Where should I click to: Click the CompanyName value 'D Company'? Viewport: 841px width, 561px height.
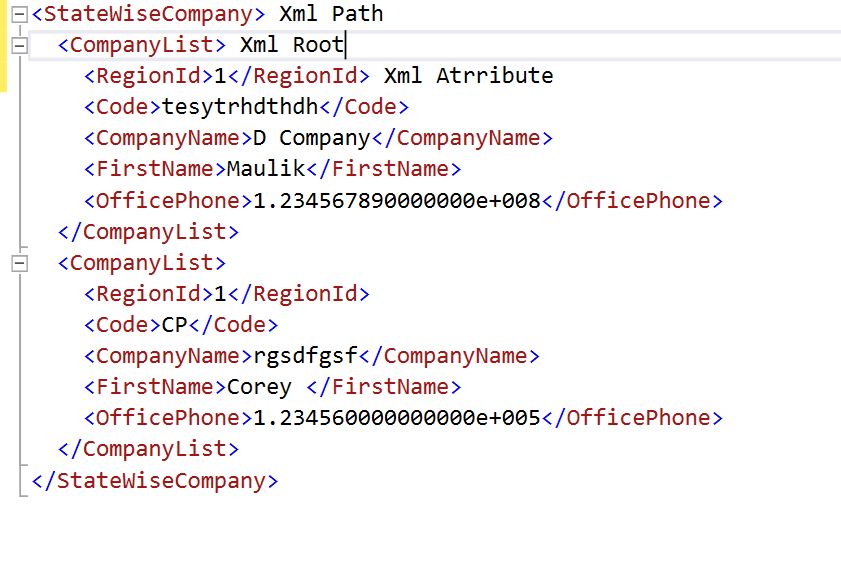[312, 138]
